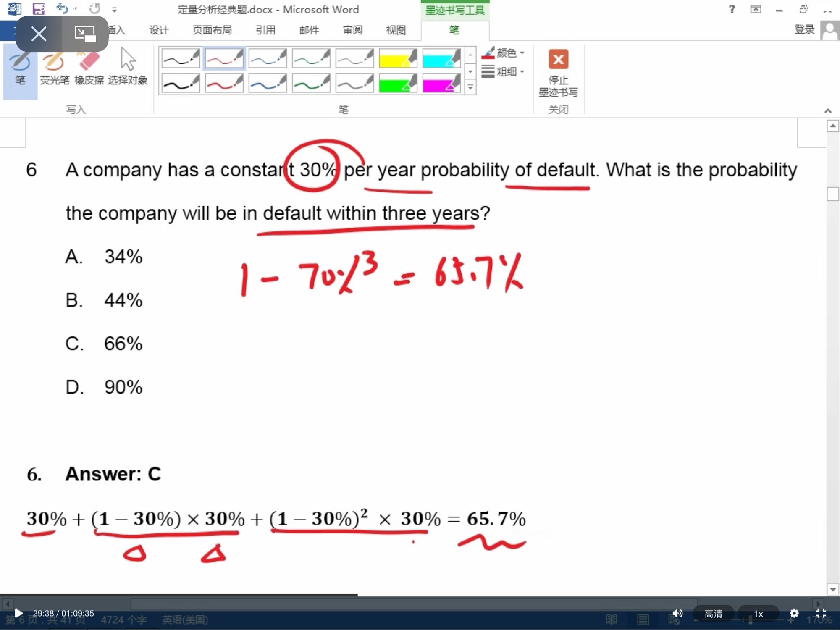Mute the video volume speaker
This screenshot has width=840, height=630.
tap(677, 613)
